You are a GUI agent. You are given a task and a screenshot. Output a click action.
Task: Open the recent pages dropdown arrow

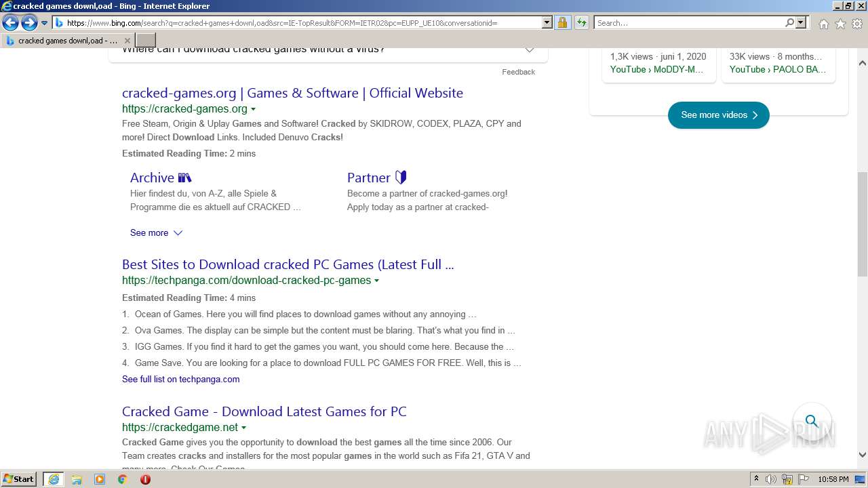[x=44, y=23]
